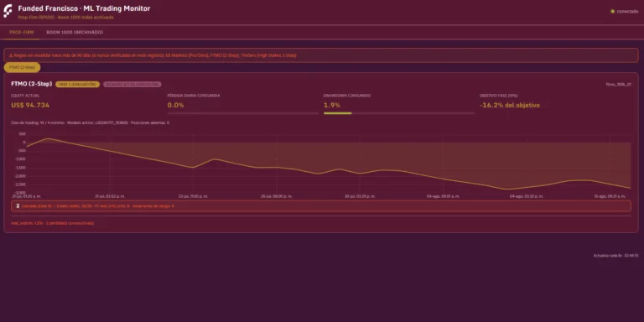Click the 'DRAWDOWN CONSUMIDO' label
Image resolution: width=644 pixels, height=322 pixels.
(347, 96)
